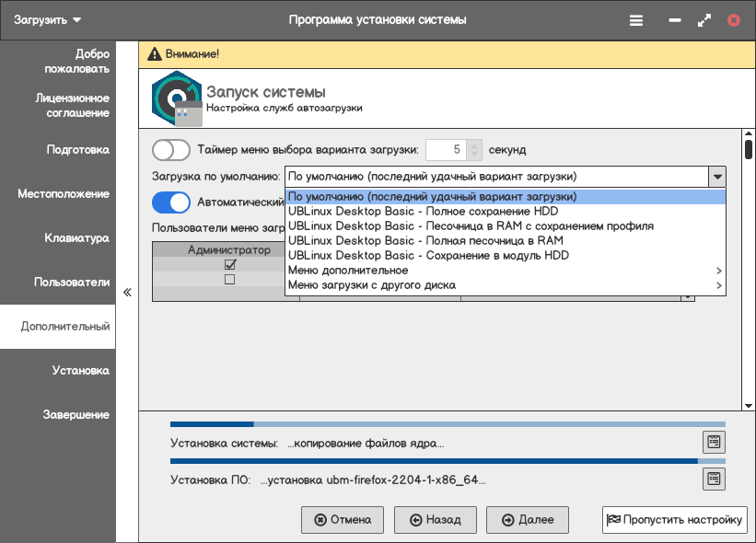Expand the Меню дополнительное submenu
This screenshot has height=543, width=756.
click(x=506, y=271)
